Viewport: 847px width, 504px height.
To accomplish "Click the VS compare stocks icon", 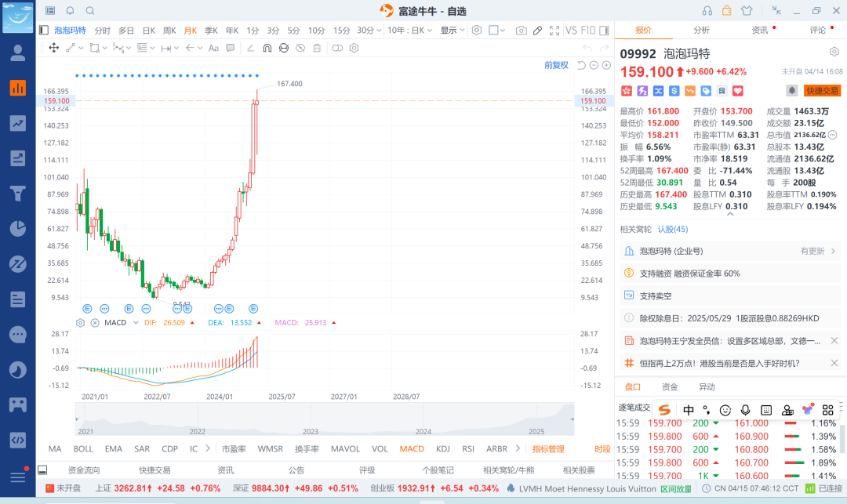I will click(x=571, y=31).
